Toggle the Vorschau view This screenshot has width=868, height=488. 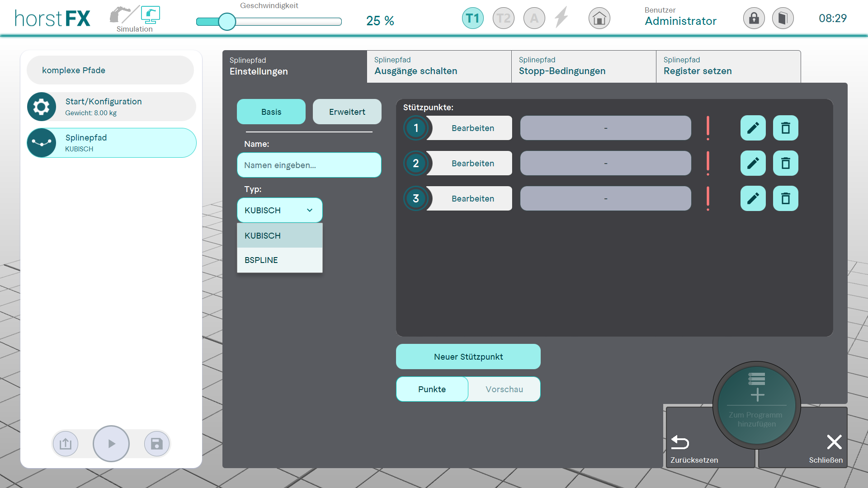tap(504, 389)
